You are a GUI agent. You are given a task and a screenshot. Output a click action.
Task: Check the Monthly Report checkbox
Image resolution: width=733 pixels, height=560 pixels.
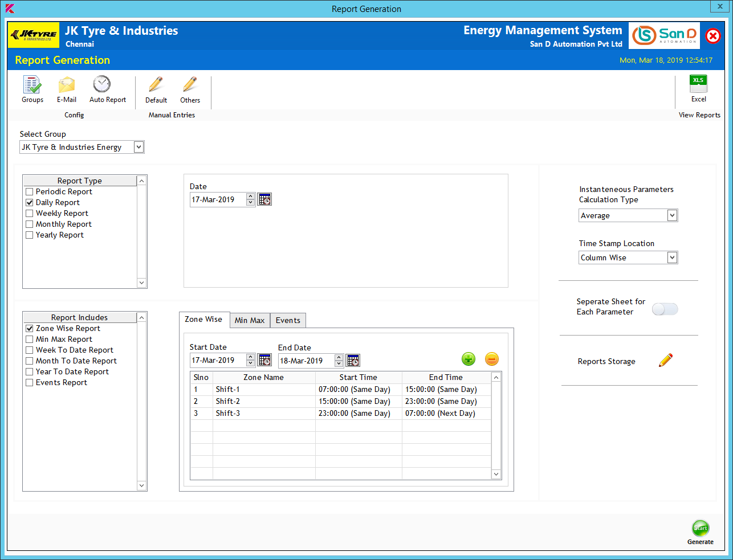coord(30,224)
